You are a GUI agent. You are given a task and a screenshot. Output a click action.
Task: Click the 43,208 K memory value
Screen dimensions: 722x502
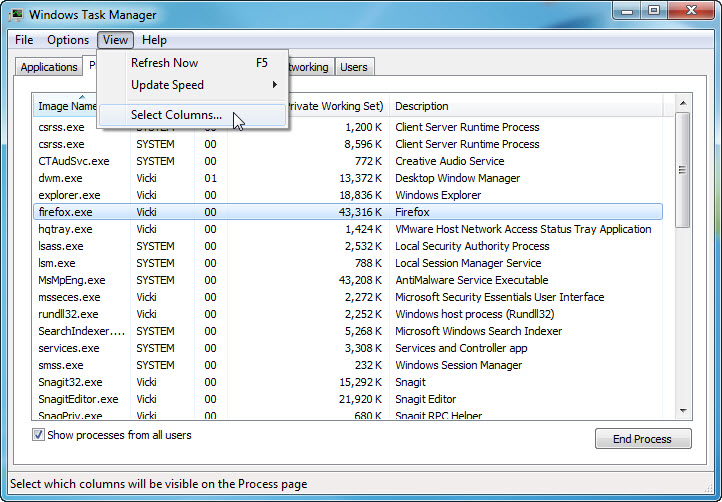[x=361, y=280]
